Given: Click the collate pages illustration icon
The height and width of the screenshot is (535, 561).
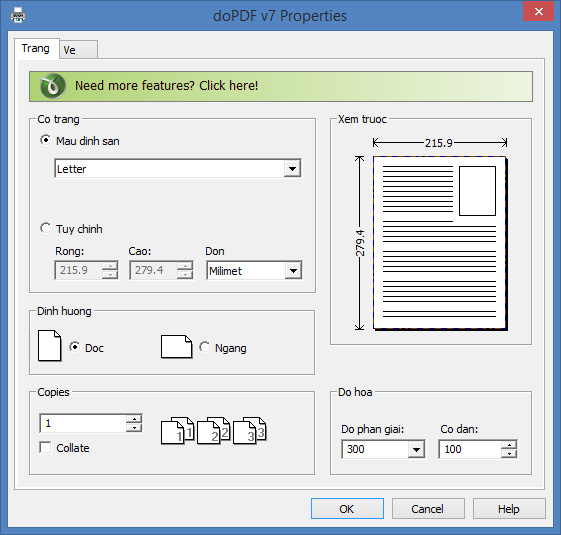Looking at the screenshot, I should [x=214, y=431].
